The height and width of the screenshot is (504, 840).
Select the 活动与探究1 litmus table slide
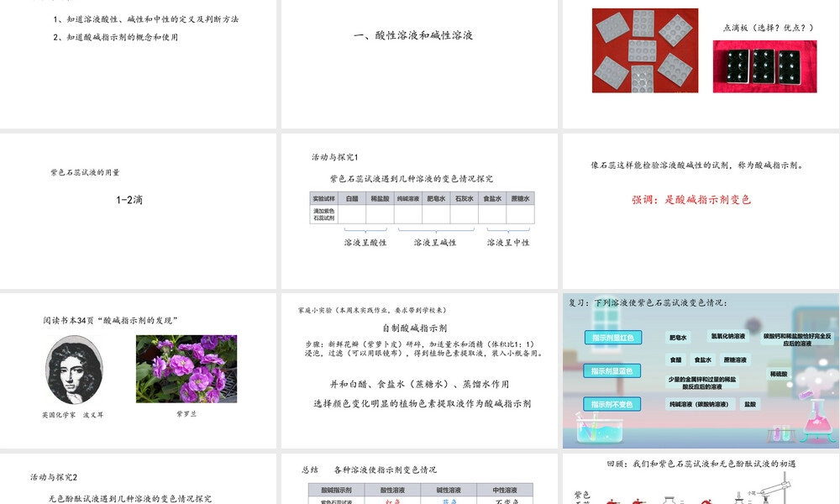[419, 211]
